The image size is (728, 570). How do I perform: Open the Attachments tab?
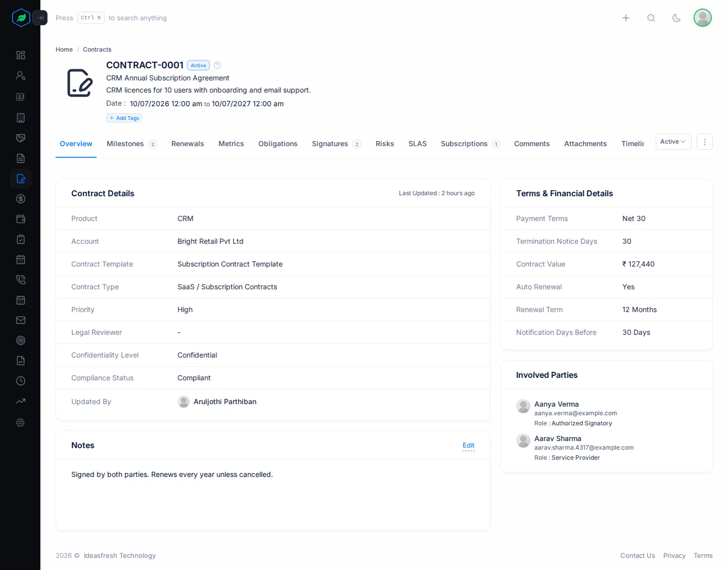585,144
